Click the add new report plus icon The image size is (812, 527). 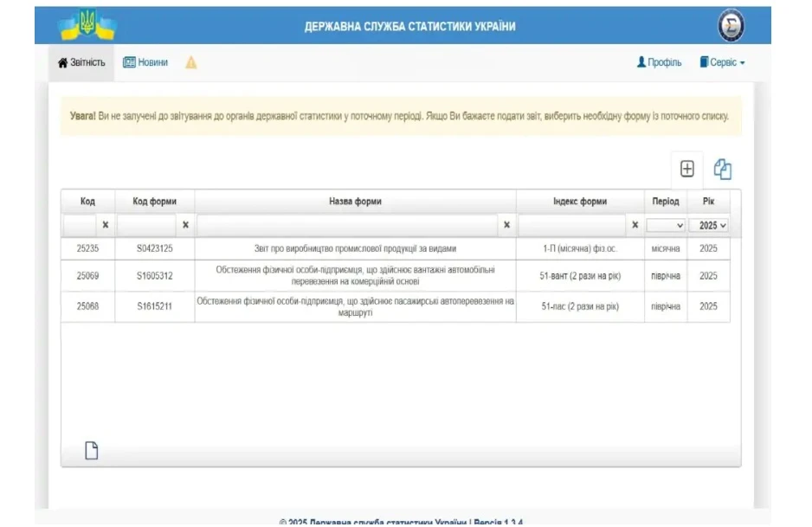click(687, 169)
